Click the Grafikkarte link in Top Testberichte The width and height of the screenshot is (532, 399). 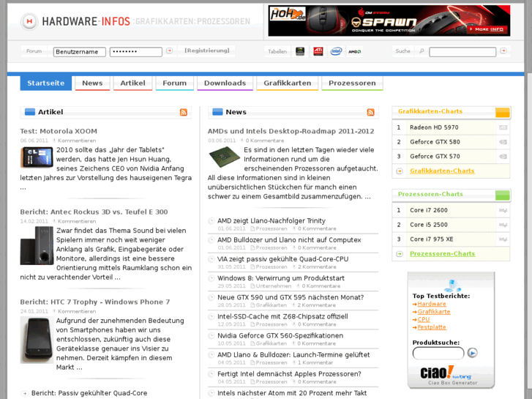434,312
